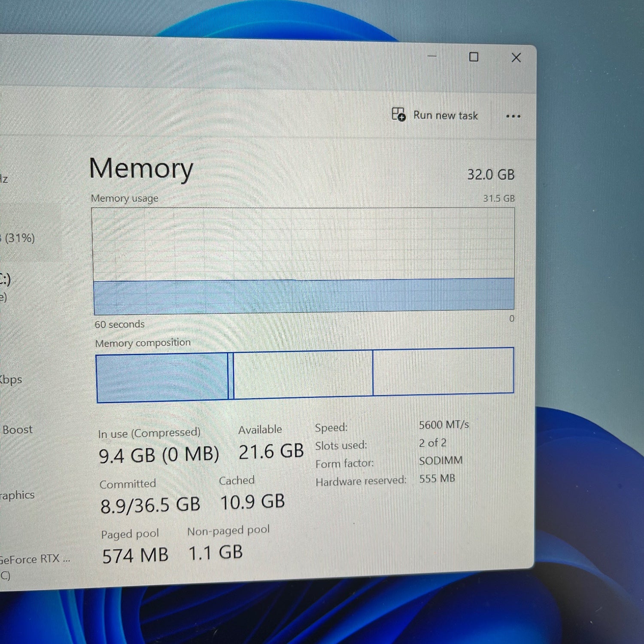Click the Run new task label
Screen dimensions: 644x644
coord(445,115)
